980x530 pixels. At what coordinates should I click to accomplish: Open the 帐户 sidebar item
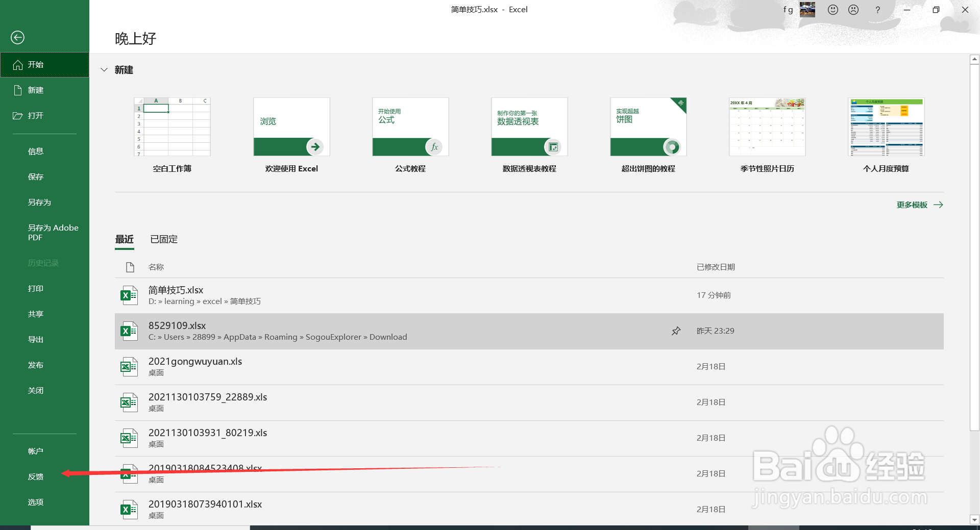coord(45,451)
